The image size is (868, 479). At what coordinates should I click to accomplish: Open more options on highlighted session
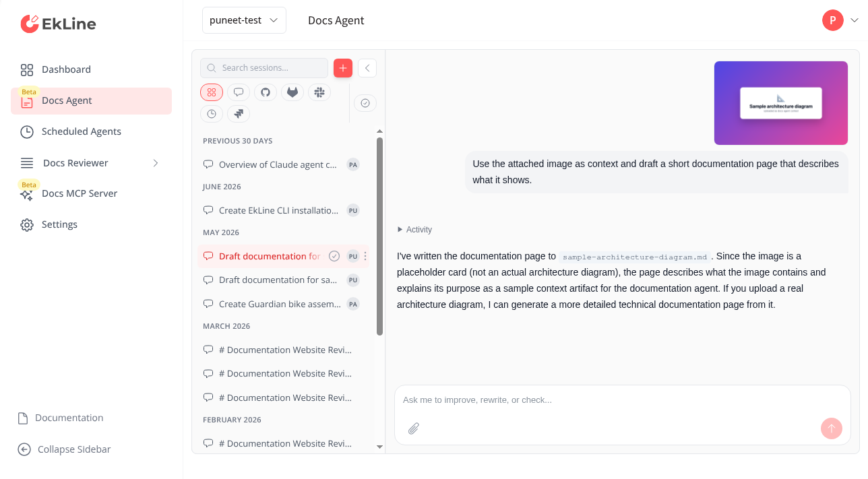(365, 256)
